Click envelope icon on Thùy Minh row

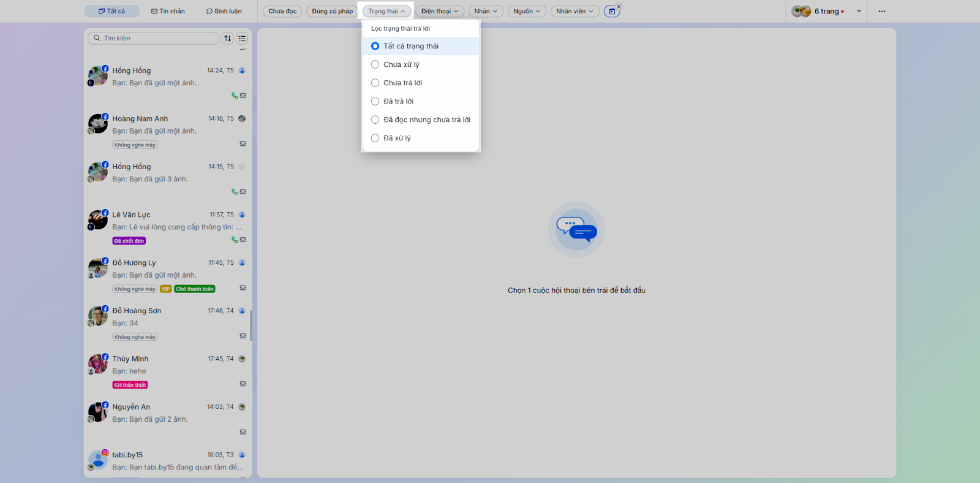[243, 384]
